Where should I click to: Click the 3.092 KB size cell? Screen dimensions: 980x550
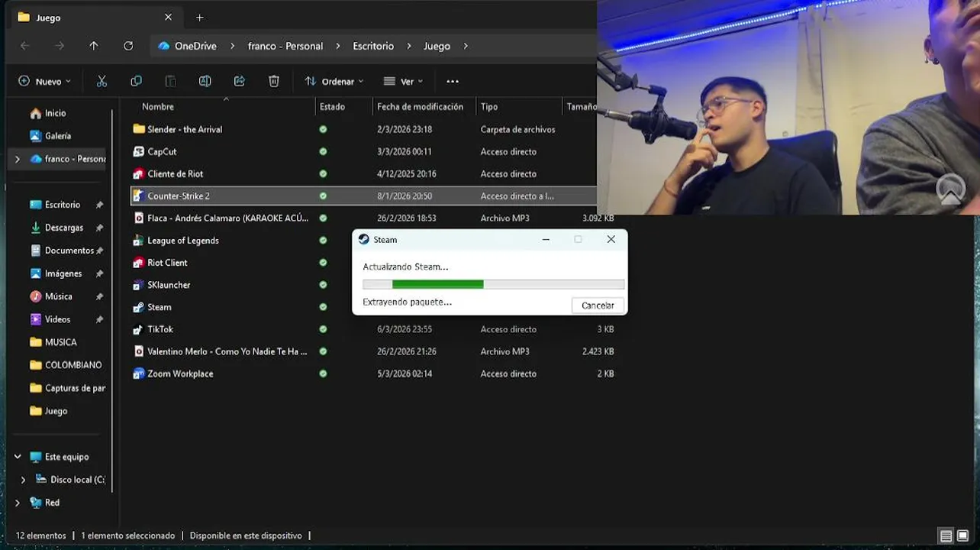[x=598, y=218]
